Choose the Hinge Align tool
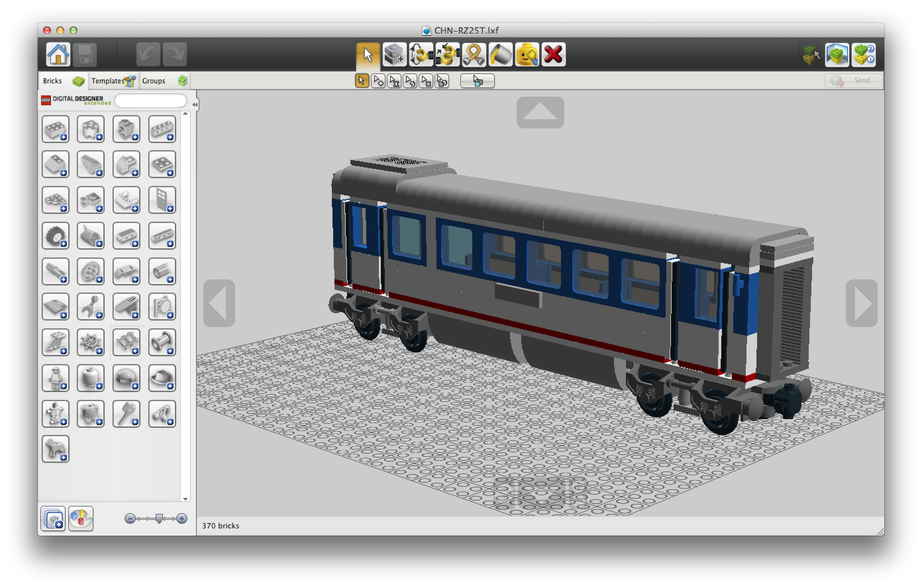Viewport: 922px width, 588px height. click(447, 55)
